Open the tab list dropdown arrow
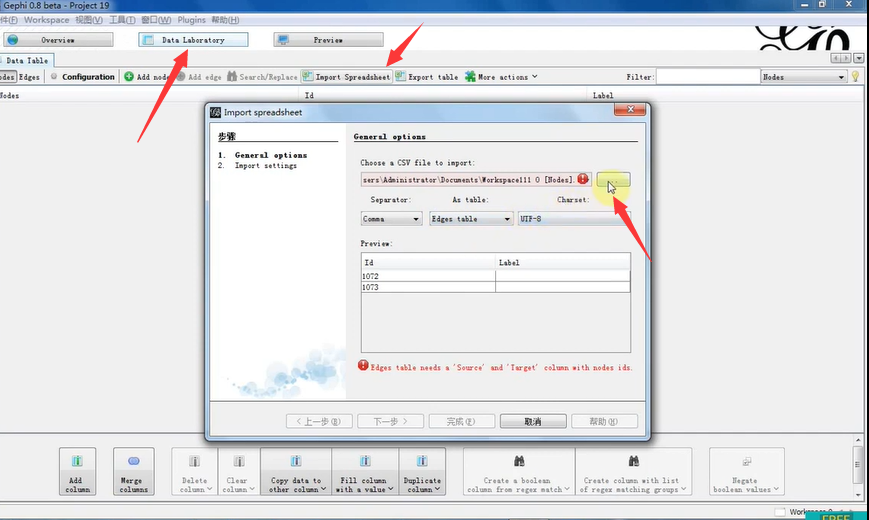 click(x=858, y=58)
